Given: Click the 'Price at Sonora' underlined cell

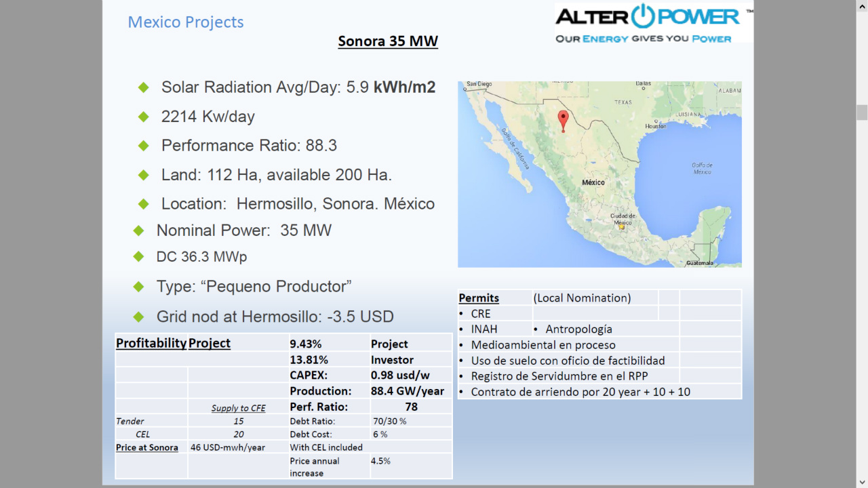Looking at the screenshot, I should pyautogui.click(x=147, y=447).
